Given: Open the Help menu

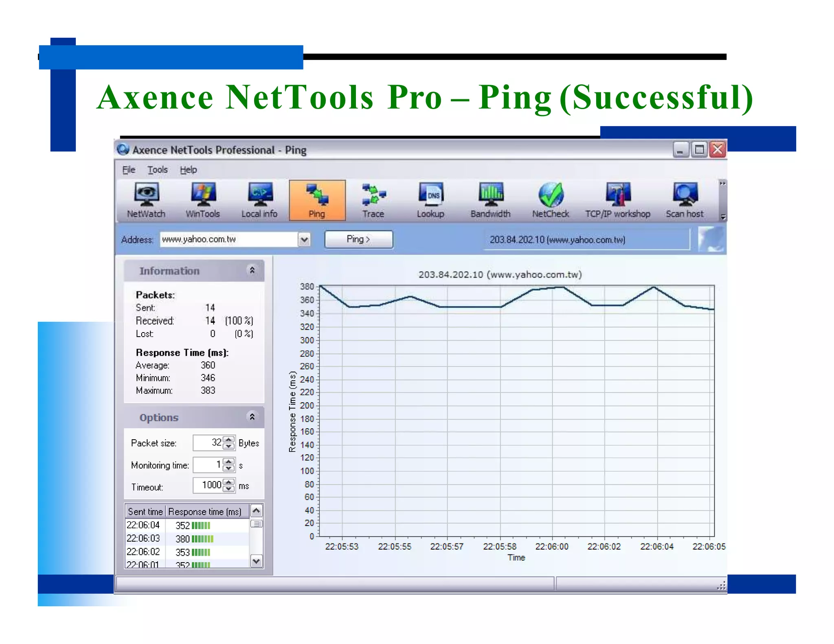Looking at the screenshot, I should coord(189,169).
